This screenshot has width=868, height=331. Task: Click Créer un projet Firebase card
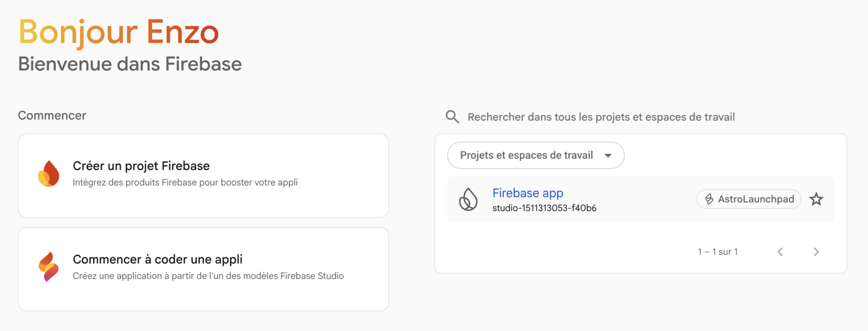pos(203,175)
